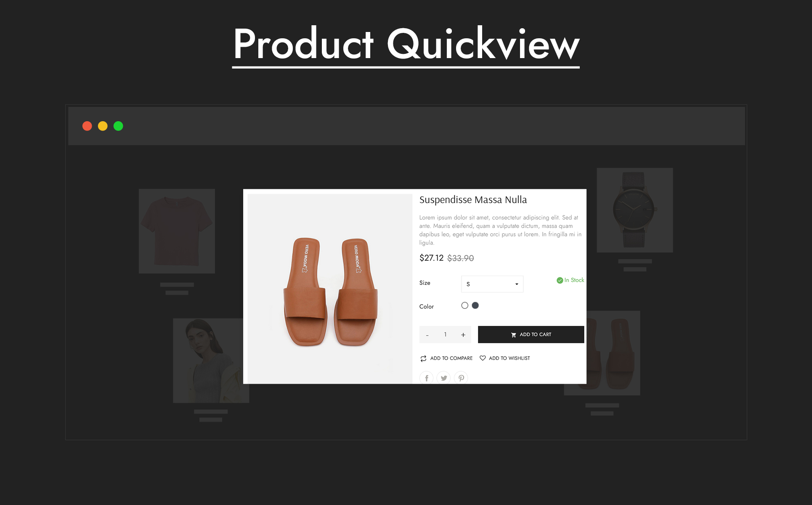
Task: Click the green In Stock checkmark icon
Action: point(560,280)
